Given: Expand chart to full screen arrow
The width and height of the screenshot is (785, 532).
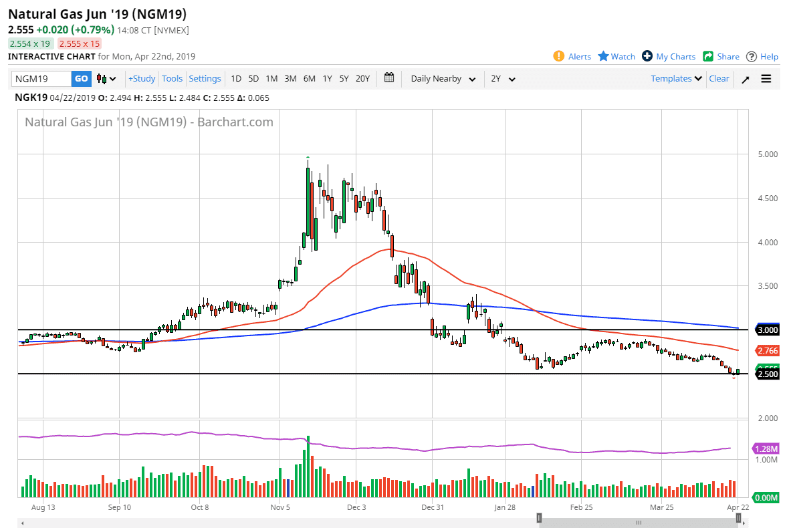Looking at the screenshot, I should [746, 79].
